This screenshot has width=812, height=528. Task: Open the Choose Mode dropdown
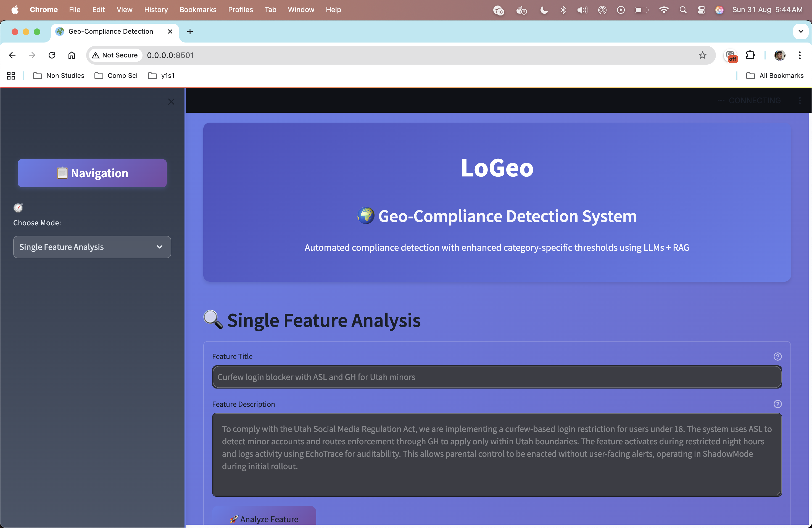92,247
